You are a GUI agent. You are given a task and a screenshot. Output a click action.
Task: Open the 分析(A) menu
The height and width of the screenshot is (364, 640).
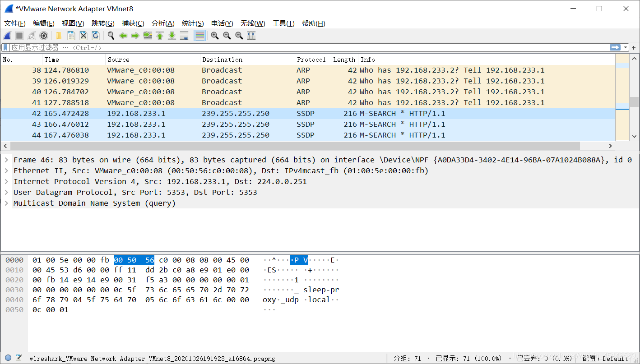[x=163, y=23]
